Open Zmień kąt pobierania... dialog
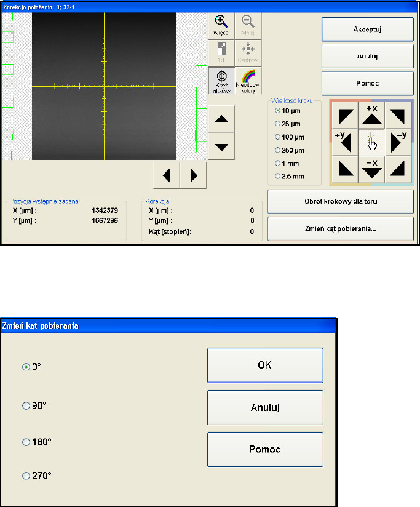 [x=341, y=229]
